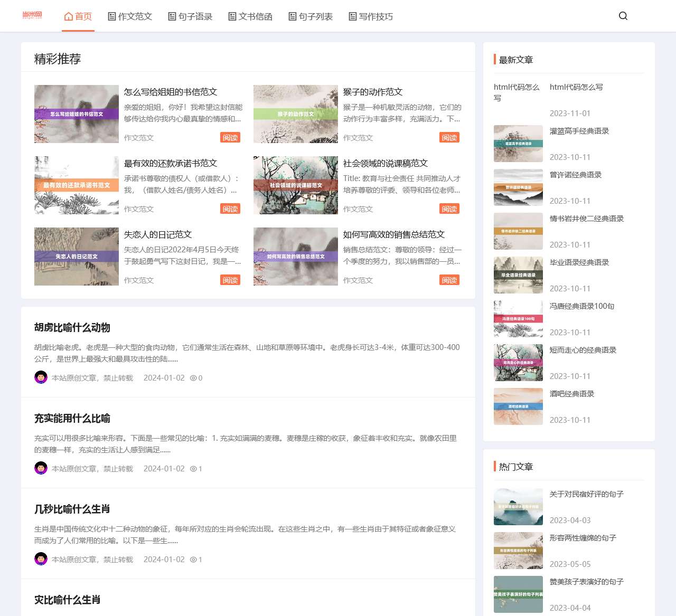Click the date 2023-11-01 in 最新文章
Screen dimensions: 676x616
[570, 113]
